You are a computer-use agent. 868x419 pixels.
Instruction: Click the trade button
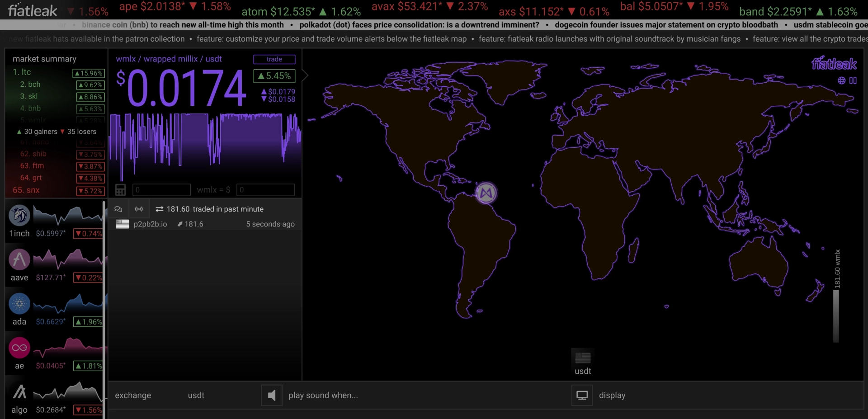tap(274, 59)
